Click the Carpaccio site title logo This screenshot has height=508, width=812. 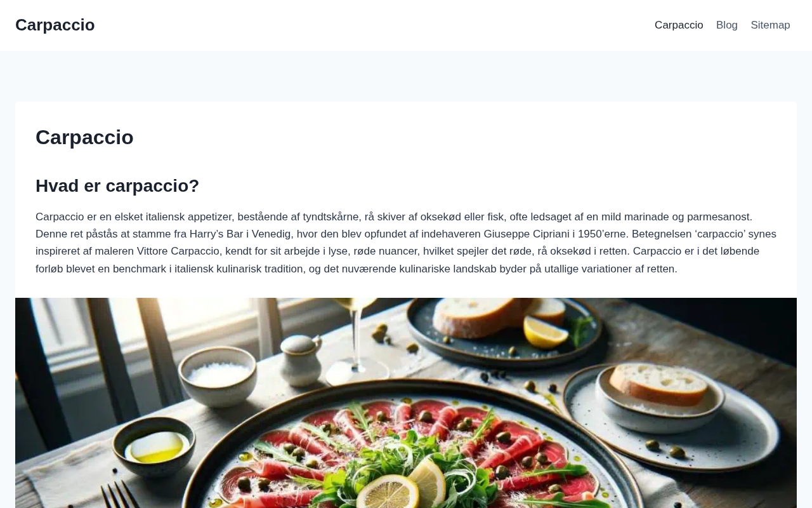(55, 25)
